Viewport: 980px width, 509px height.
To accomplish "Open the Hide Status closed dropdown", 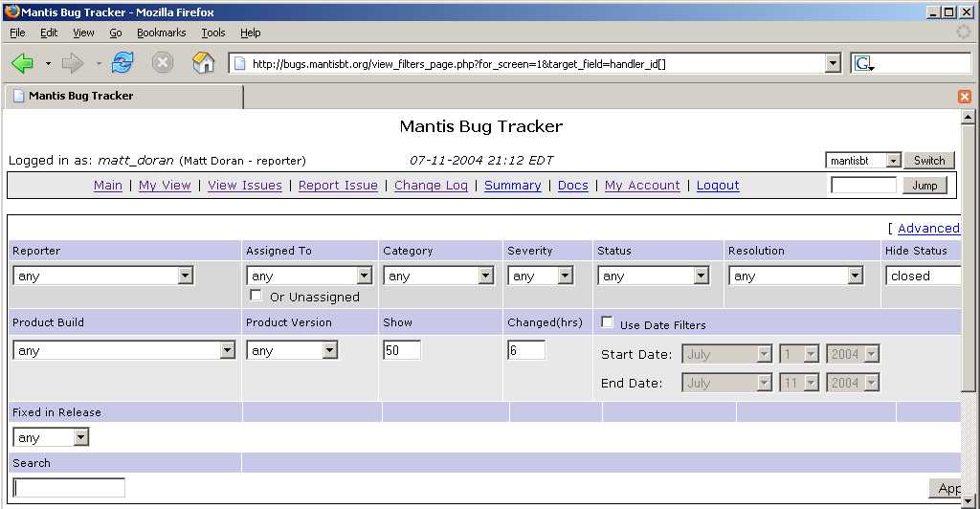I will pyautogui.click(x=923, y=276).
